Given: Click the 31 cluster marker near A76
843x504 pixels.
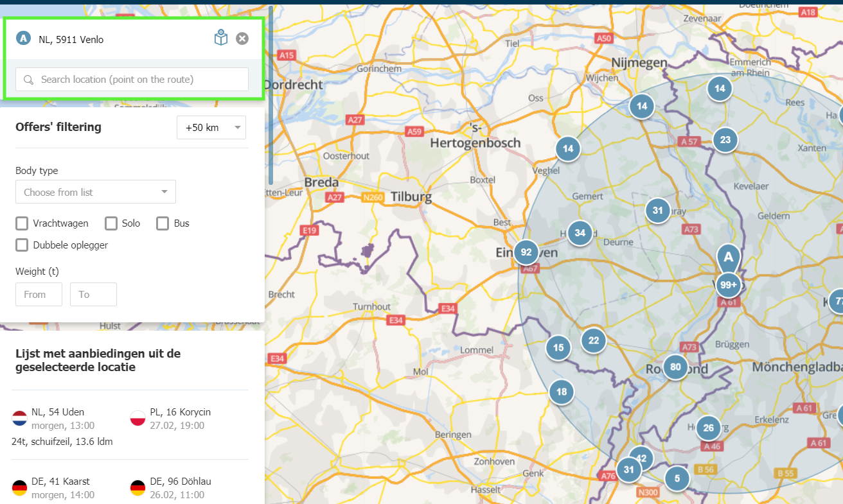Looking at the screenshot, I should [629, 469].
